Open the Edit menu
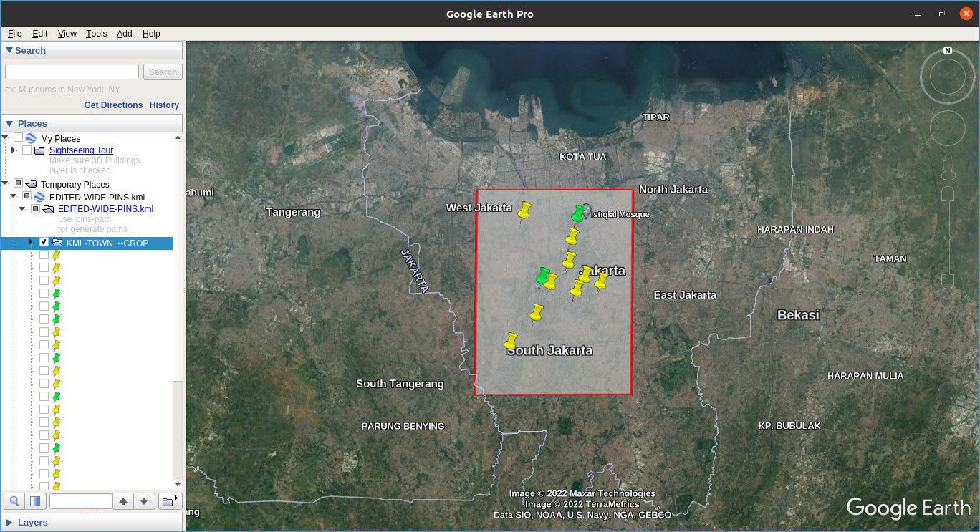980x532 pixels. point(39,34)
